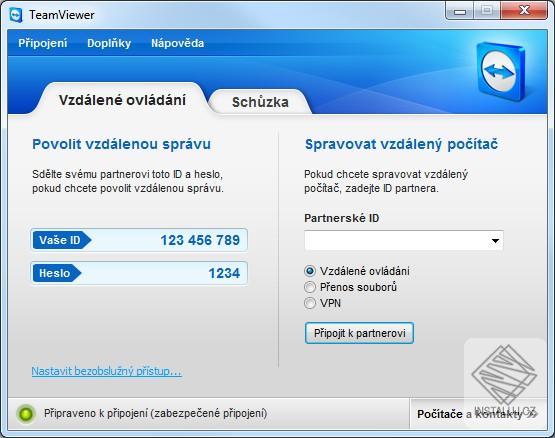Click Připojit k partnerovi button
The height and width of the screenshot is (438, 555).
(x=359, y=333)
